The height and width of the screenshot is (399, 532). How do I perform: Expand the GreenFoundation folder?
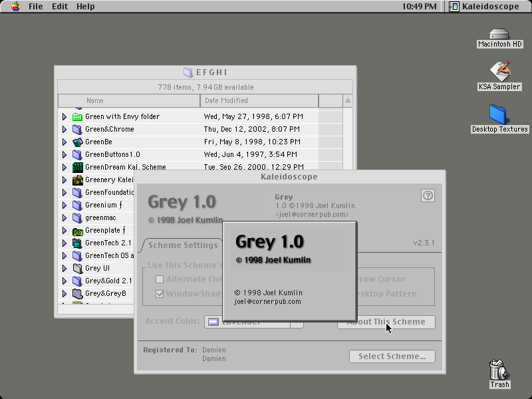click(x=65, y=192)
